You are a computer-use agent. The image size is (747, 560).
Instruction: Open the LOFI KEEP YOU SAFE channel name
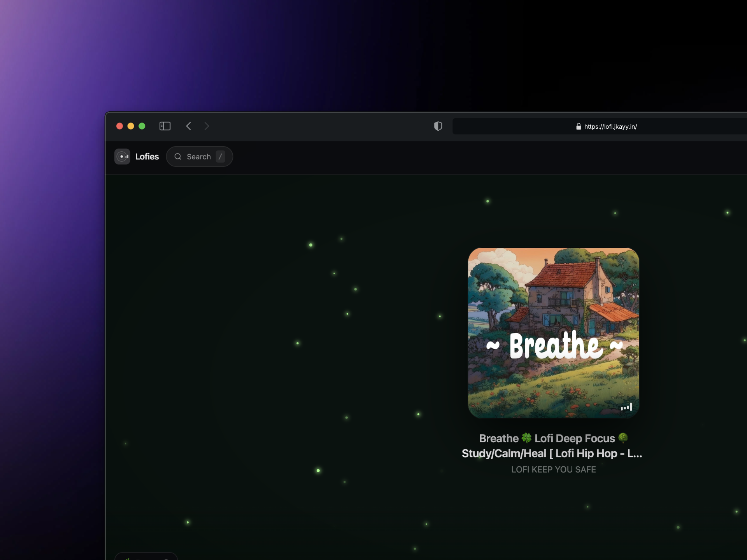point(553,469)
